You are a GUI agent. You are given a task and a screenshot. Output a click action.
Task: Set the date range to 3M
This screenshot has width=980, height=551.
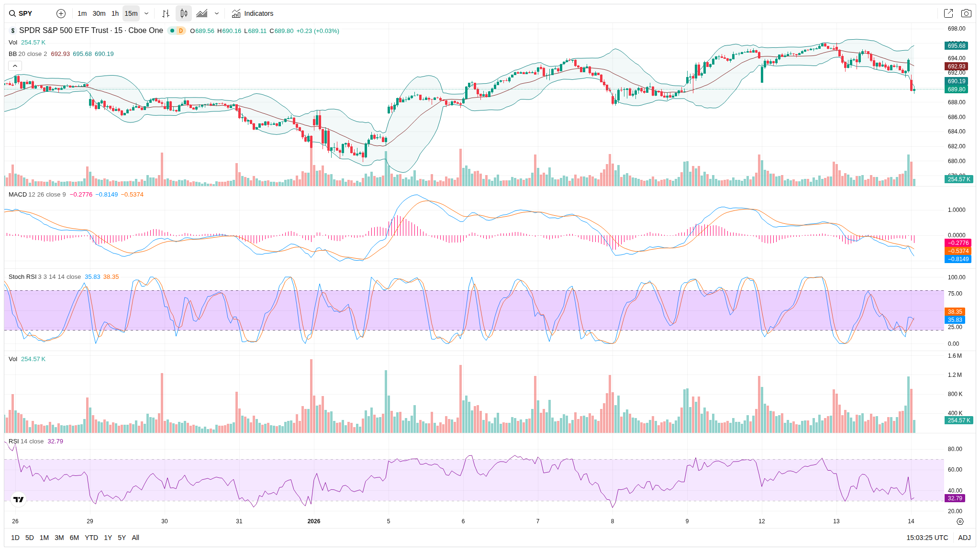[x=59, y=538]
